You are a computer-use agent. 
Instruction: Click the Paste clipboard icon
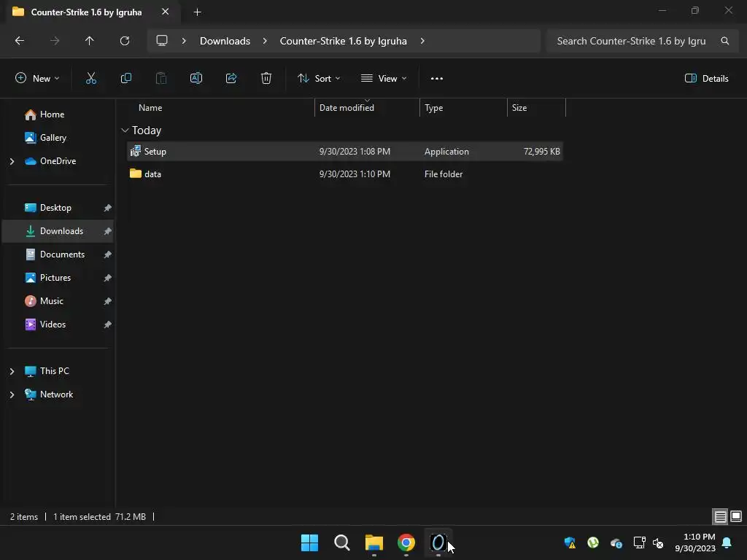point(161,79)
